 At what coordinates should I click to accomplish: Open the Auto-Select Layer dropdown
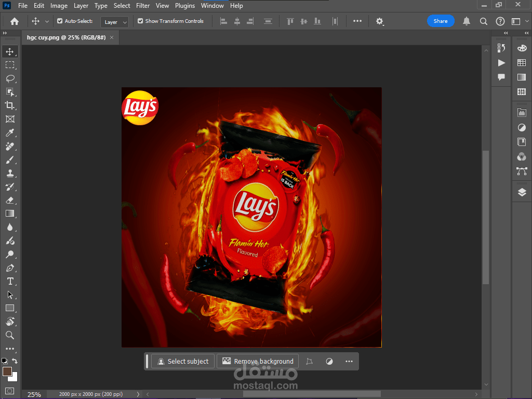[115, 22]
